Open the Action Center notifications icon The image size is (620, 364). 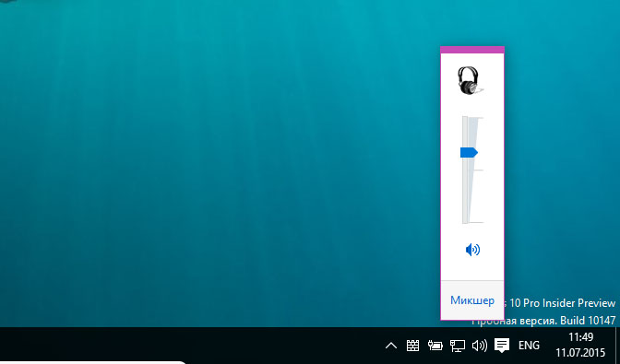[502, 346]
